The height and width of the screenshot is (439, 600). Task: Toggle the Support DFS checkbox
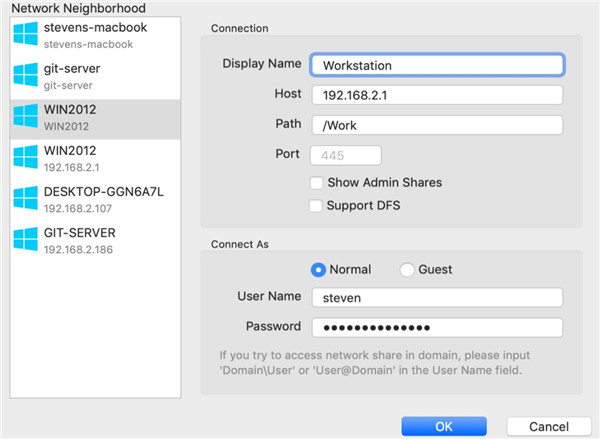pos(317,206)
